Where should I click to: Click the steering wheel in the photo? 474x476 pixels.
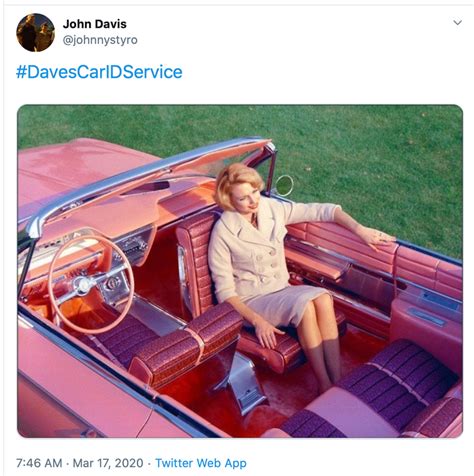(91, 284)
